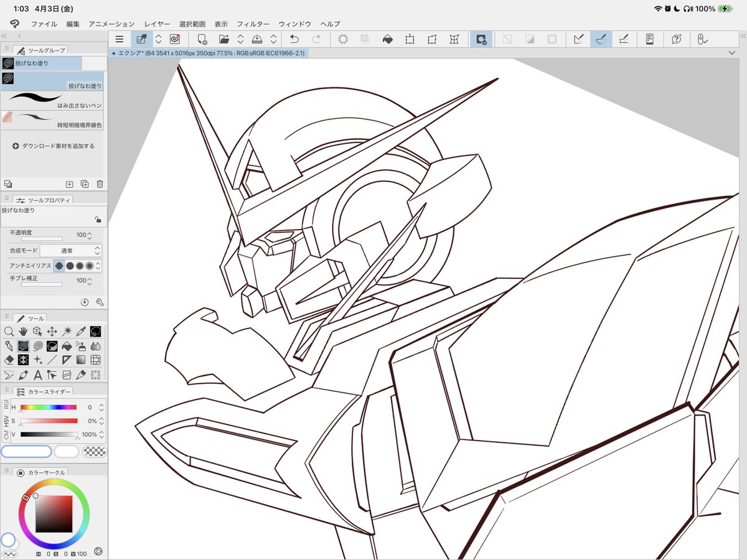747x560 pixels.
Task: Adjust the H hue value stepper
Action: (x=101, y=408)
